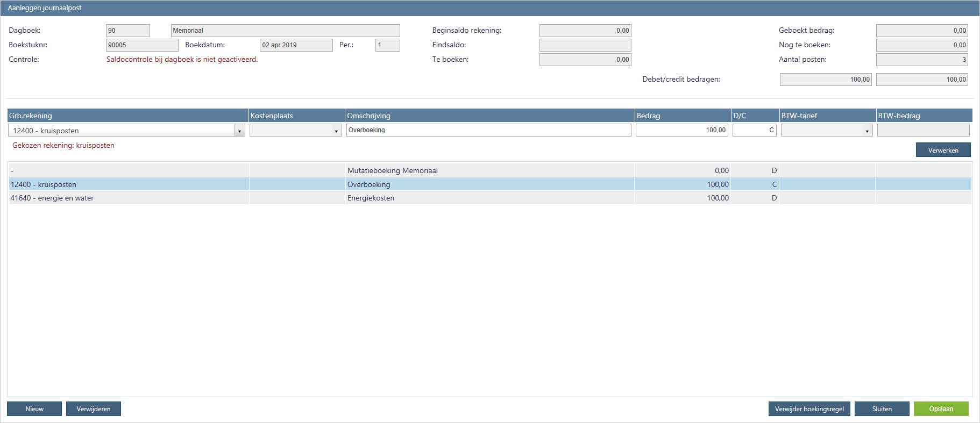Click the Eindsaldo field
Image resolution: width=980 pixels, height=423 pixels.
[x=585, y=45]
